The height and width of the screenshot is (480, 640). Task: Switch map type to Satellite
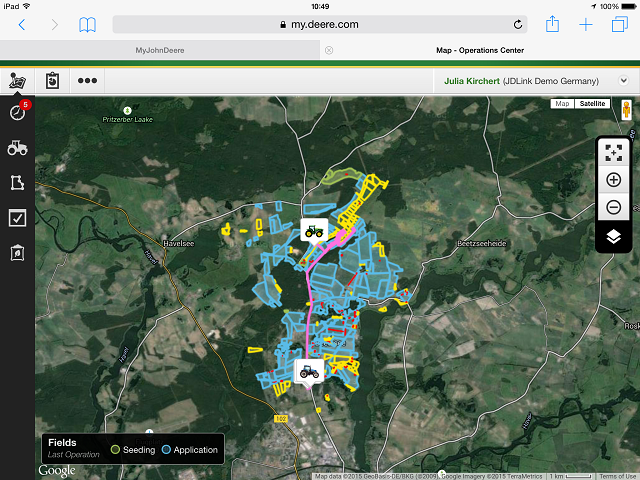coord(593,104)
